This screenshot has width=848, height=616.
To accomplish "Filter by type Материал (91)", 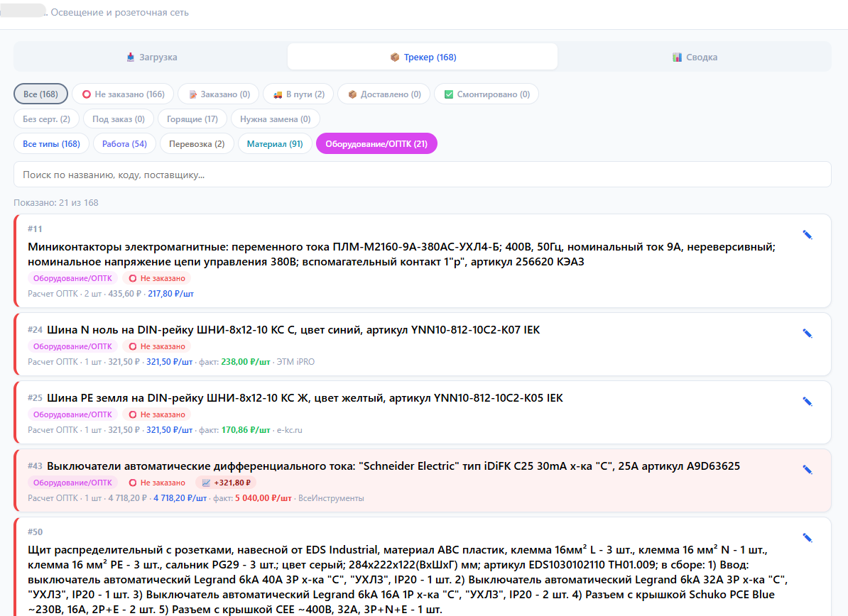I will [x=275, y=144].
